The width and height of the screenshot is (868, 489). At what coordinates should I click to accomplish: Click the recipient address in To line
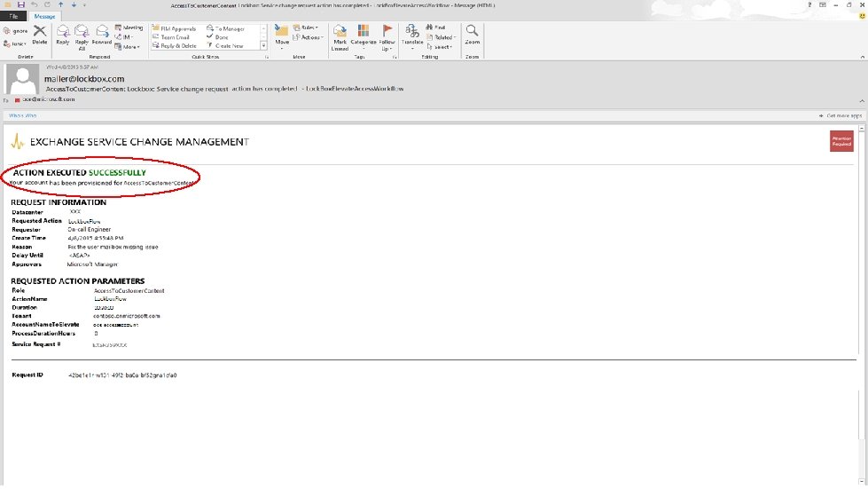tap(49, 99)
